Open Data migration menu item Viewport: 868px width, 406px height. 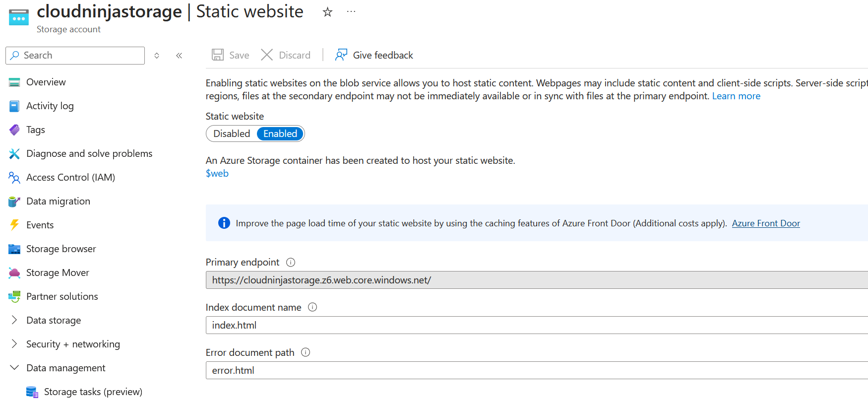pyautogui.click(x=58, y=202)
